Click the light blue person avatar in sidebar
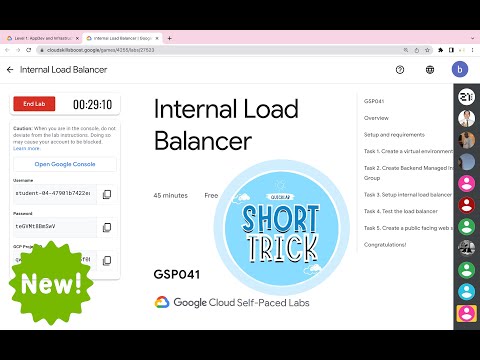Viewport: 480px width, 360px height. pyautogui.click(x=466, y=292)
